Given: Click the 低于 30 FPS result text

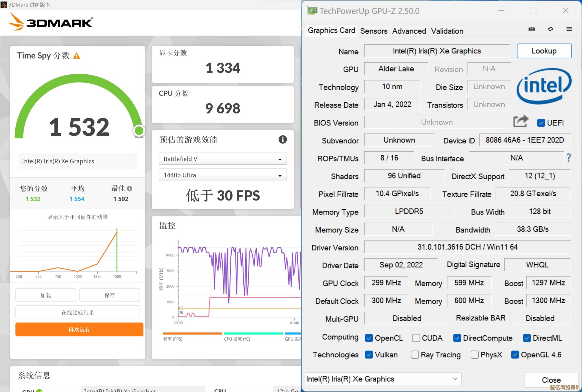Looking at the screenshot, I should [x=223, y=195].
